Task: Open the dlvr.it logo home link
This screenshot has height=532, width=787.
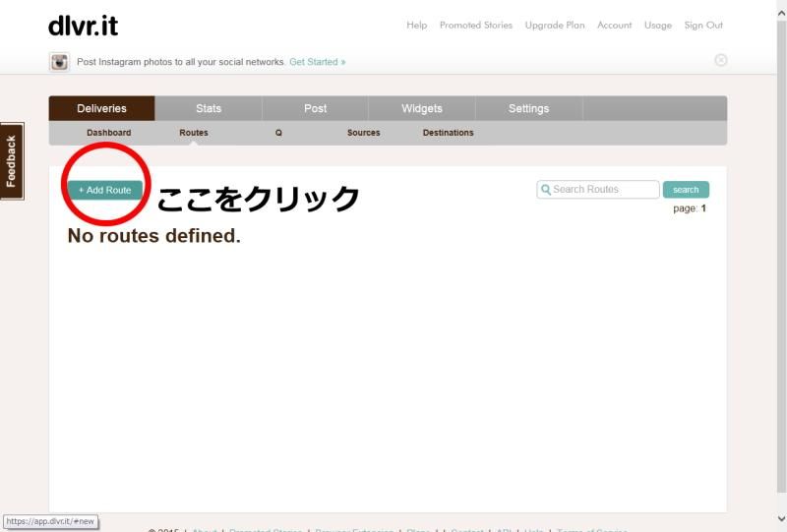Action: 84,27
